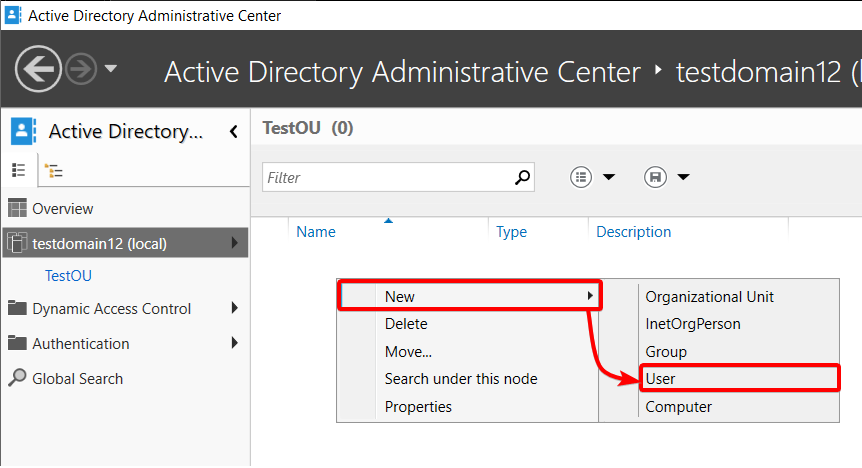The height and width of the screenshot is (468, 862).
Task: Click the view options list icon
Action: (581, 177)
